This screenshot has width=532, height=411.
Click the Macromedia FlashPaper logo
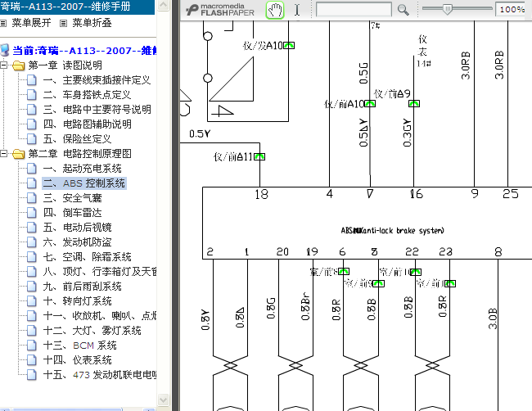[x=220, y=10]
